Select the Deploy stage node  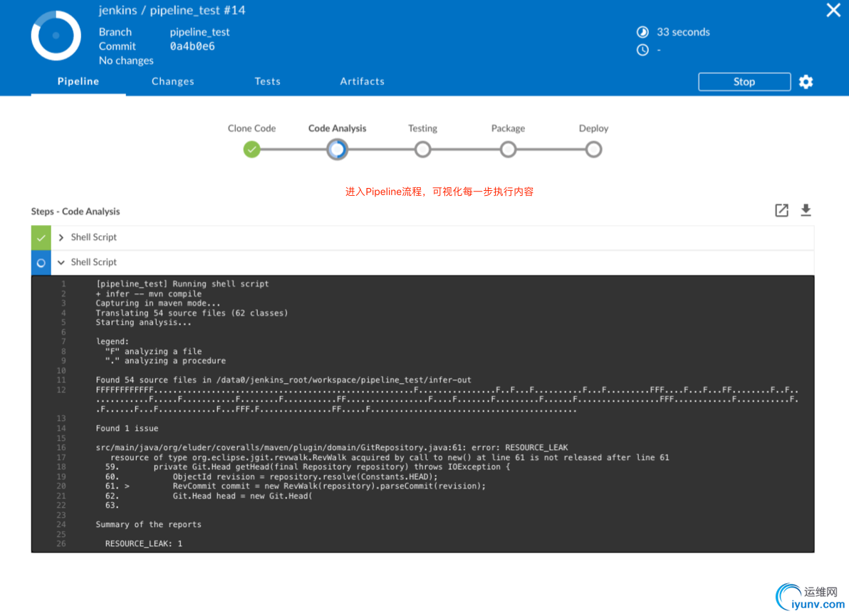tap(593, 150)
